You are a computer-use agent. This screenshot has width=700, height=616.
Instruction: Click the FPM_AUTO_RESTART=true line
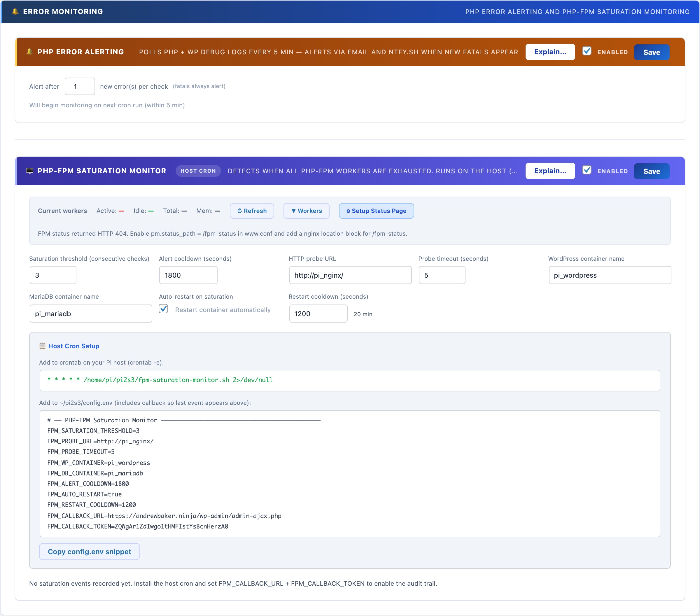(x=84, y=494)
